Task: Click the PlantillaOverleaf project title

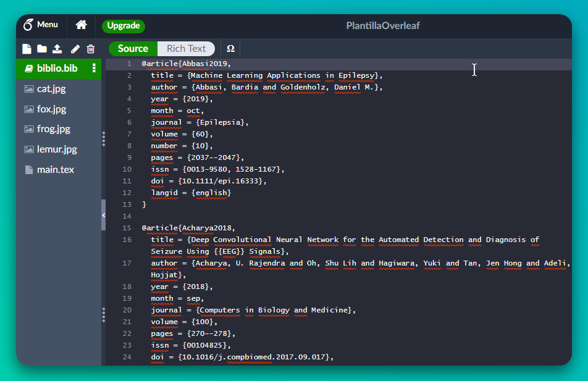Action: (383, 26)
